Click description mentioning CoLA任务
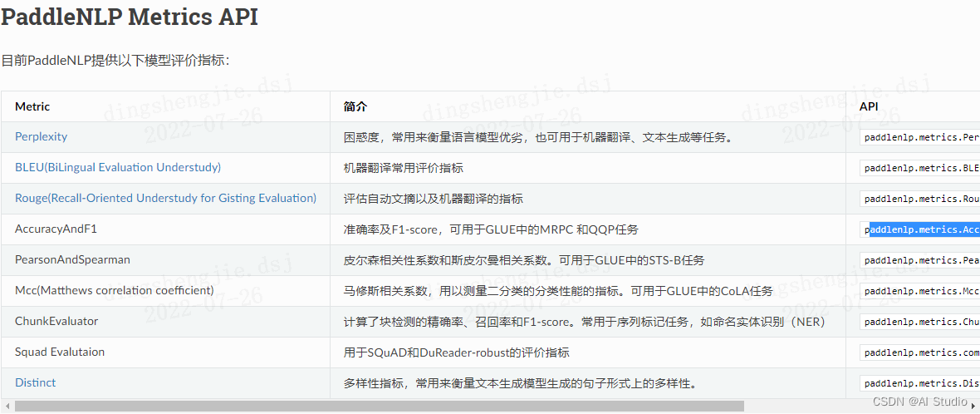 tap(558, 291)
